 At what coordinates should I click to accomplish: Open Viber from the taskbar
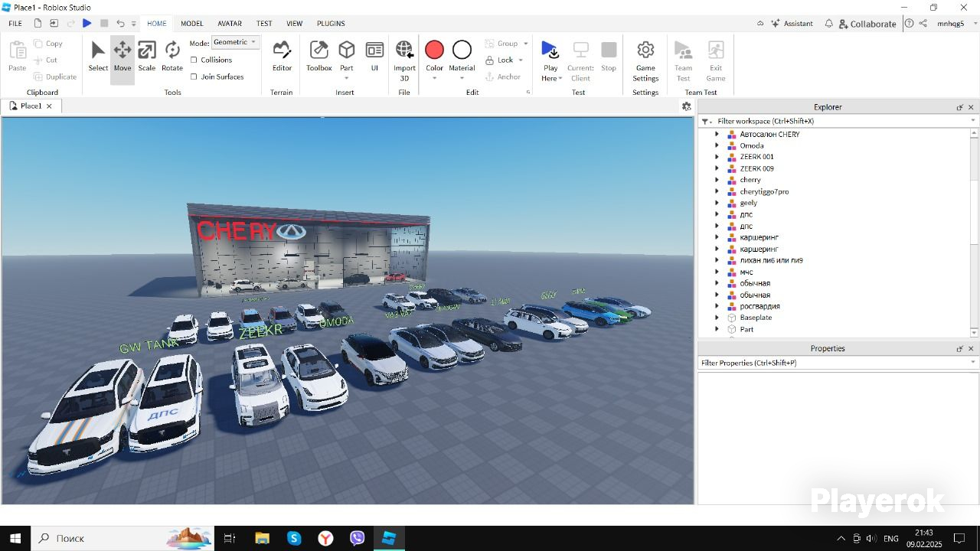357,538
